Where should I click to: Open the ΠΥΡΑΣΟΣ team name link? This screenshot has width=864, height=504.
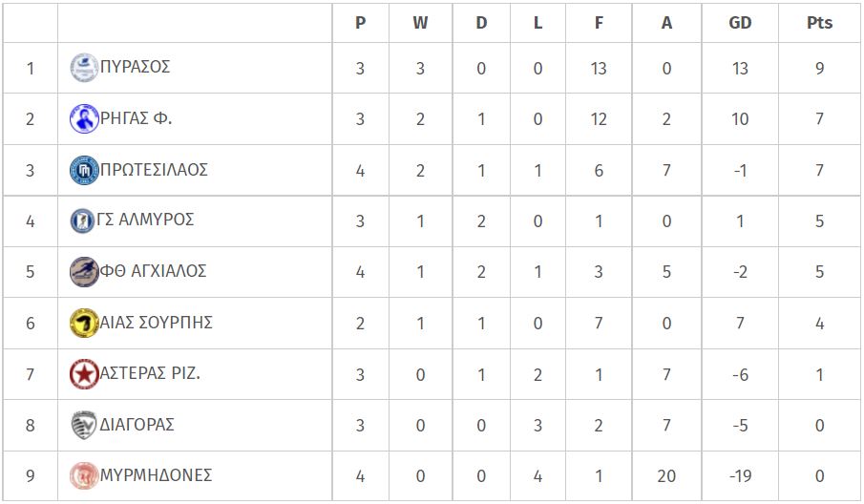pyautogui.click(x=135, y=67)
